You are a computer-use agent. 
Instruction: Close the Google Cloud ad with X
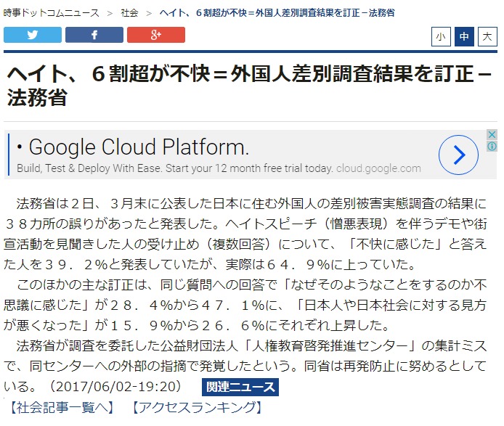(492, 135)
